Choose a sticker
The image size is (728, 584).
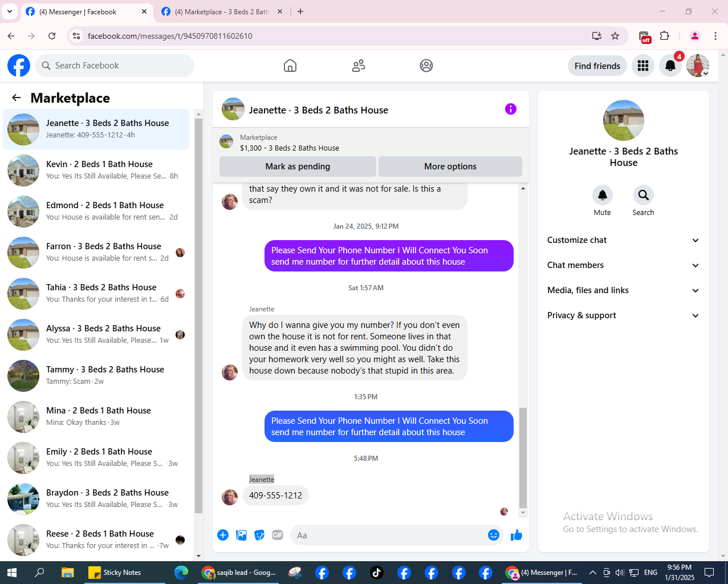[259, 535]
